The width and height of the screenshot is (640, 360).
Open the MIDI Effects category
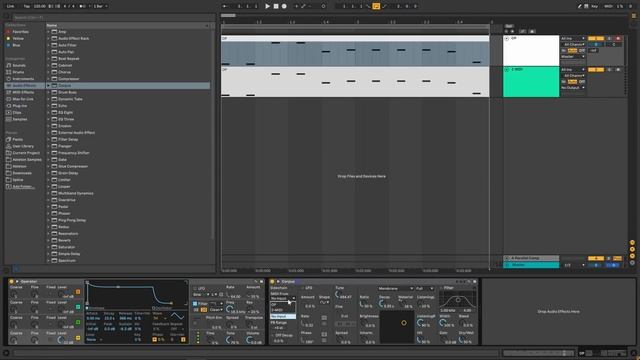pyautogui.click(x=23, y=92)
